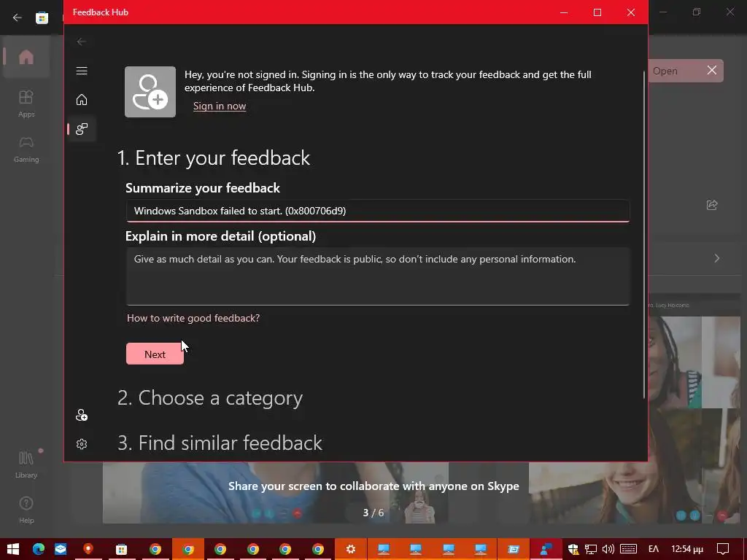Expand step 2 Choose a category
Image resolution: width=747 pixels, height=560 pixels.
(210, 397)
